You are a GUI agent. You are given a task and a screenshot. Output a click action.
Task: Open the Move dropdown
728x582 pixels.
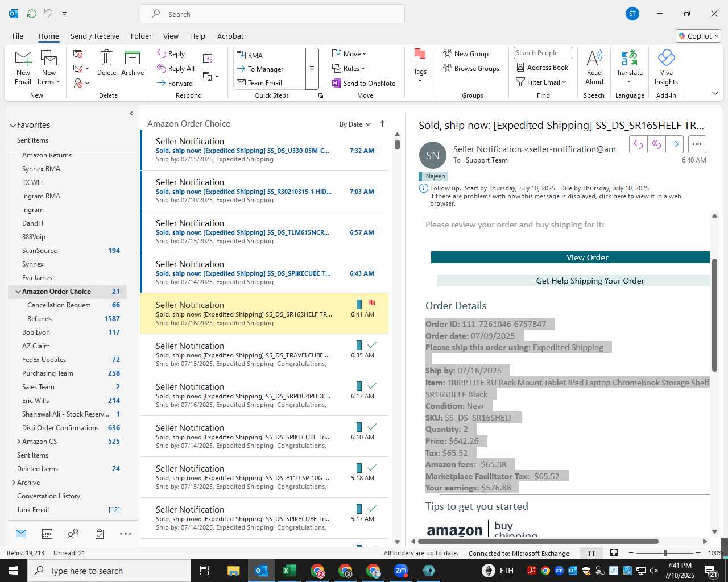pyautogui.click(x=349, y=53)
